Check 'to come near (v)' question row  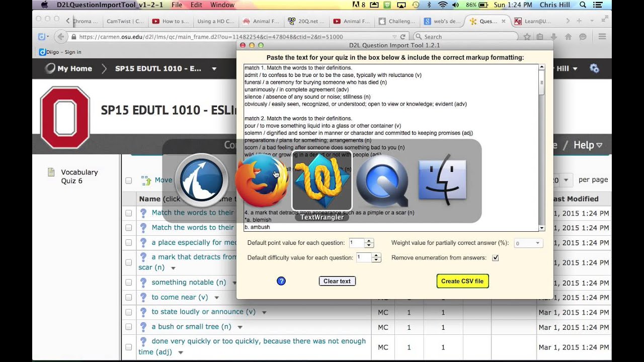129,298
